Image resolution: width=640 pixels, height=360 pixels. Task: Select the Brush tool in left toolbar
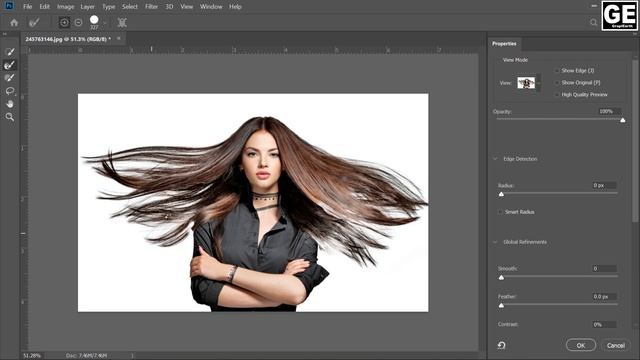pyautogui.click(x=10, y=78)
